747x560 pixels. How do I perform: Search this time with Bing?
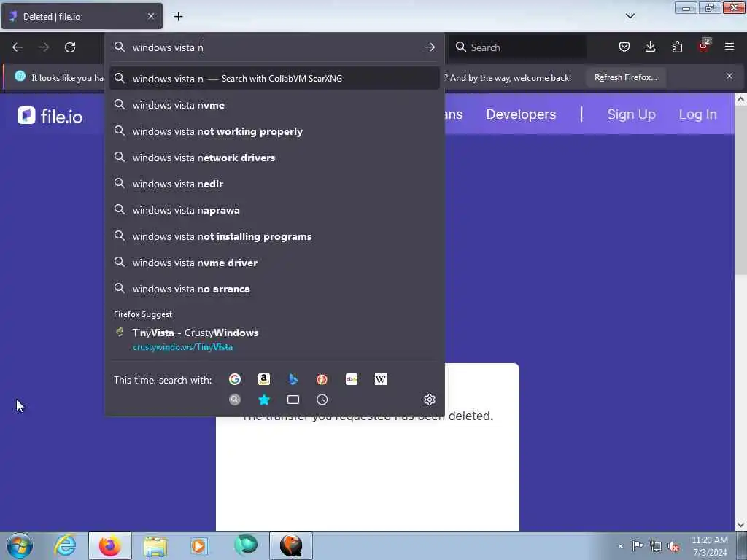point(293,379)
